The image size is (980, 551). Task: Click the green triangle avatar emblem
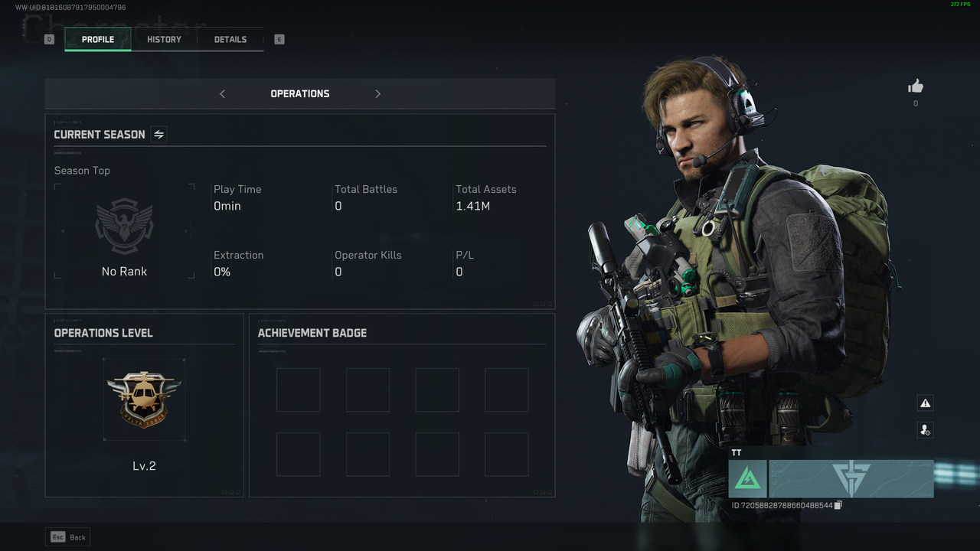pyautogui.click(x=748, y=479)
